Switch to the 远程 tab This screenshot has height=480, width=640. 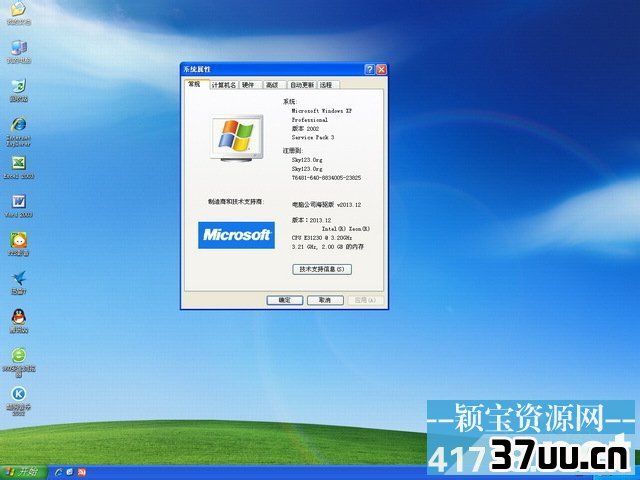point(327,85)
